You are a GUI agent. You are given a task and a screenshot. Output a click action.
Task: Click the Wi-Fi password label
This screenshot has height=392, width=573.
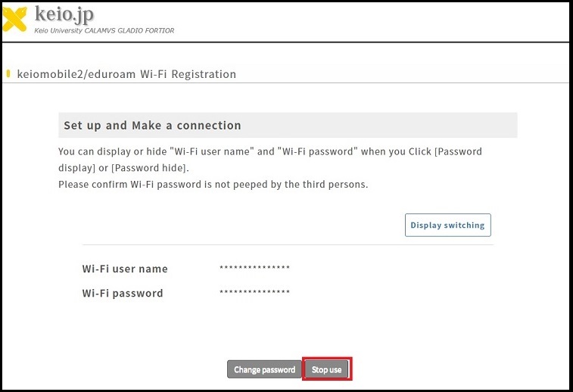pos(123,293)
